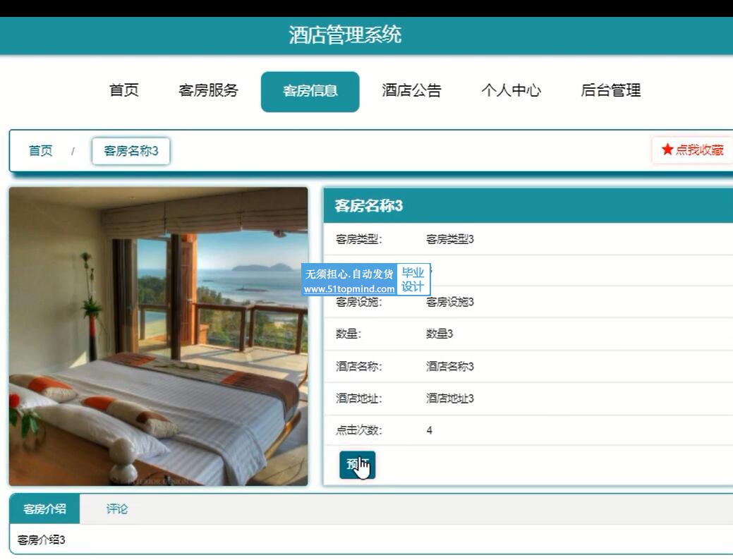Open 后台管理 from the navigation bar

(610, 91)
